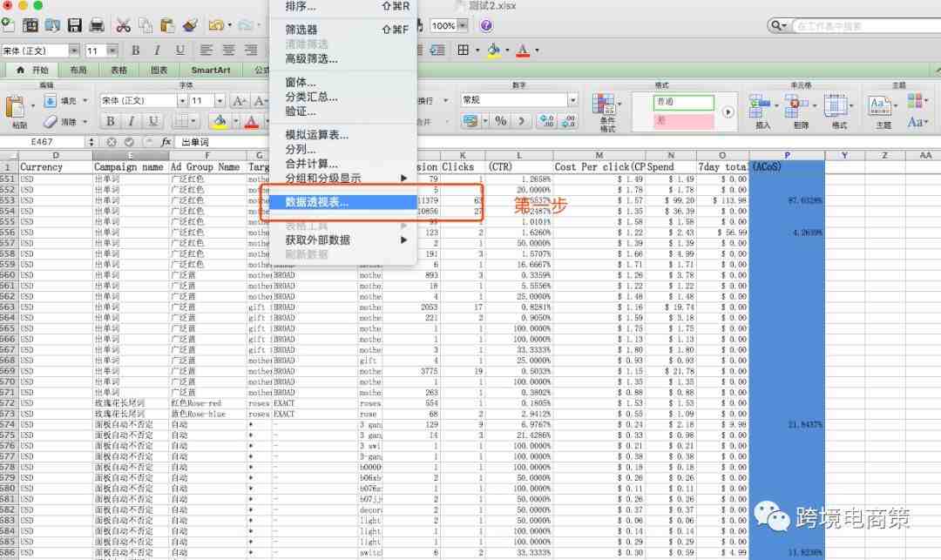
Task: Click the increase font size icon
Action: 239,101
